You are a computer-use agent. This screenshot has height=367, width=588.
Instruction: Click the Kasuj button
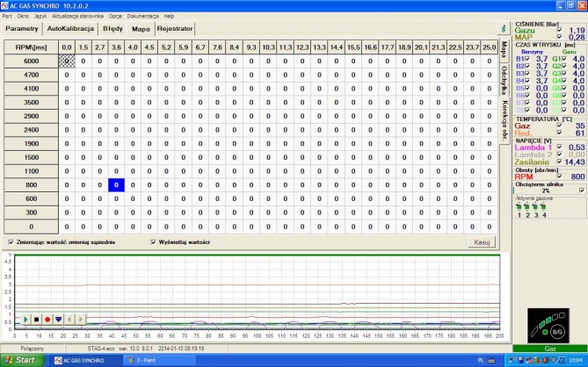point(482,242)
